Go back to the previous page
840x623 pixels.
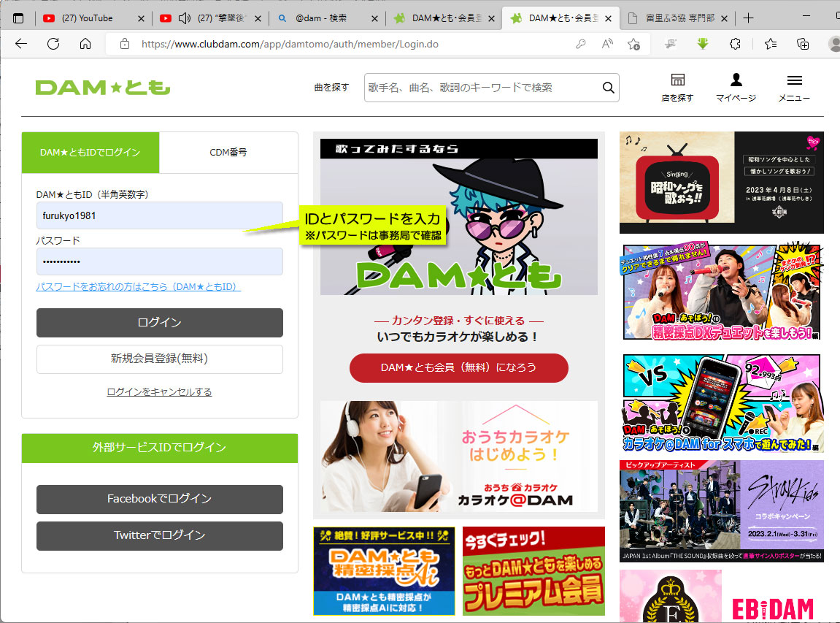pos(21,44)
